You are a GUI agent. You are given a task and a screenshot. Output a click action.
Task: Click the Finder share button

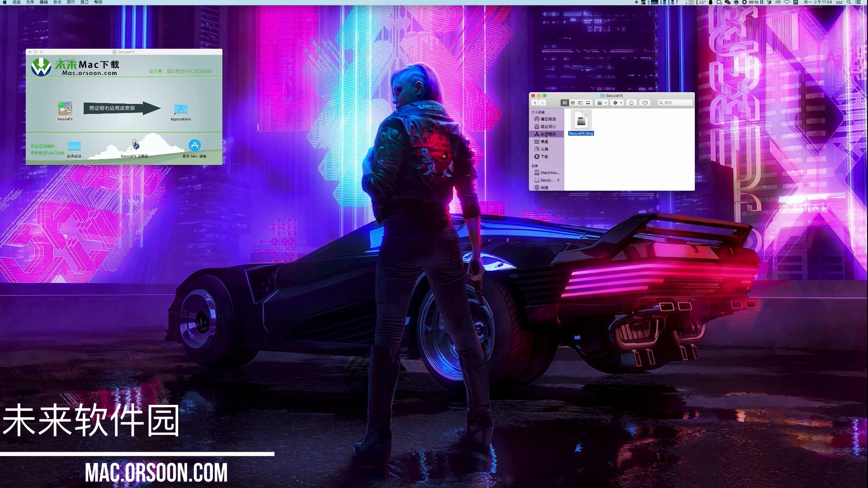pos(632,103)
